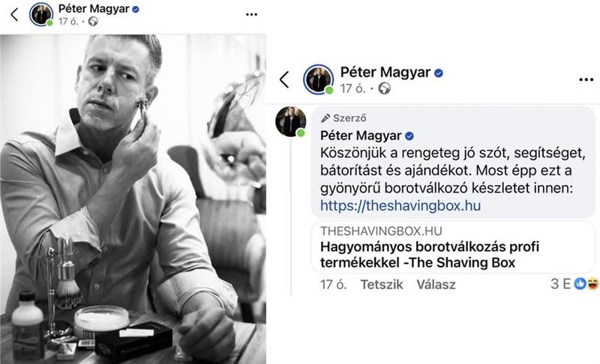600x364 pixels.
Task: Click the profile avatar above the black-and-white photo
Action: (41, 14)
